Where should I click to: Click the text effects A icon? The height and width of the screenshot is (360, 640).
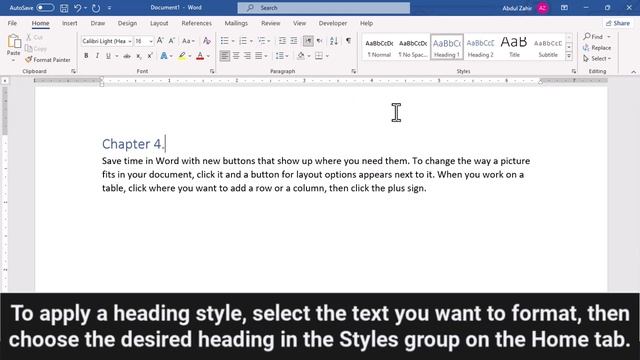pyautogui.click(x=164, y=56)
